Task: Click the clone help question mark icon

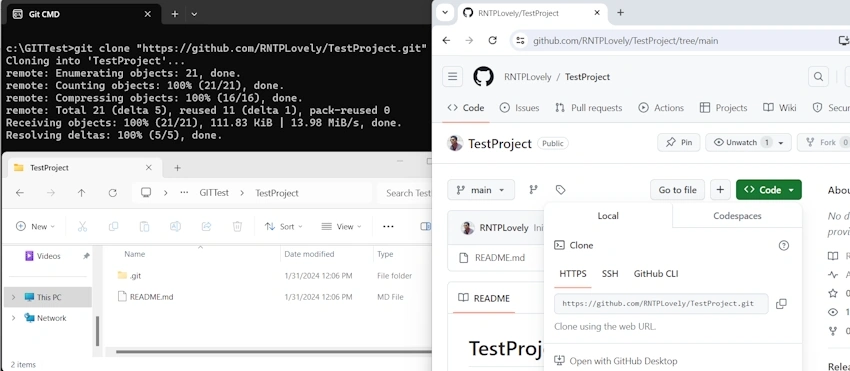Action: 784,245
